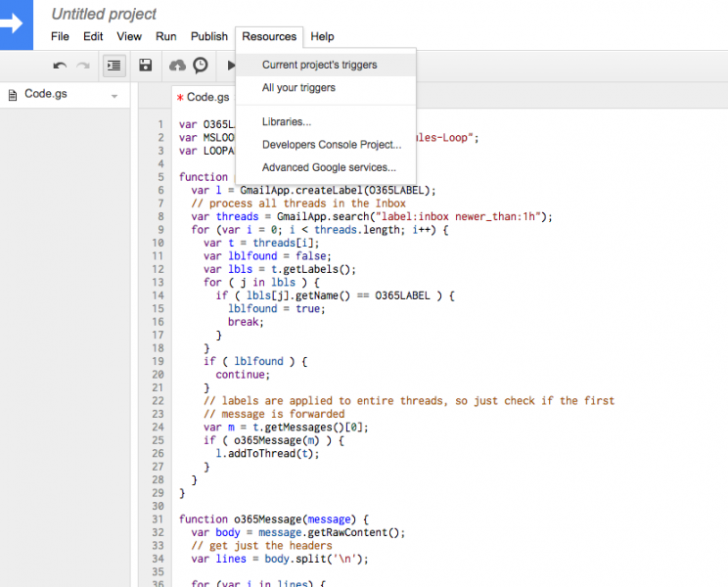Open the Help menu

[322, 36]
